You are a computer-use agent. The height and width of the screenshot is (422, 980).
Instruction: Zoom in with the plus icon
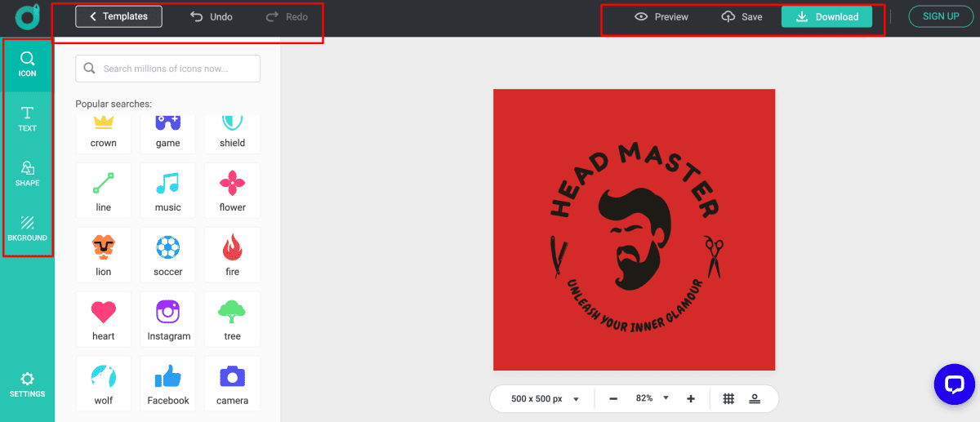[691, 398]
